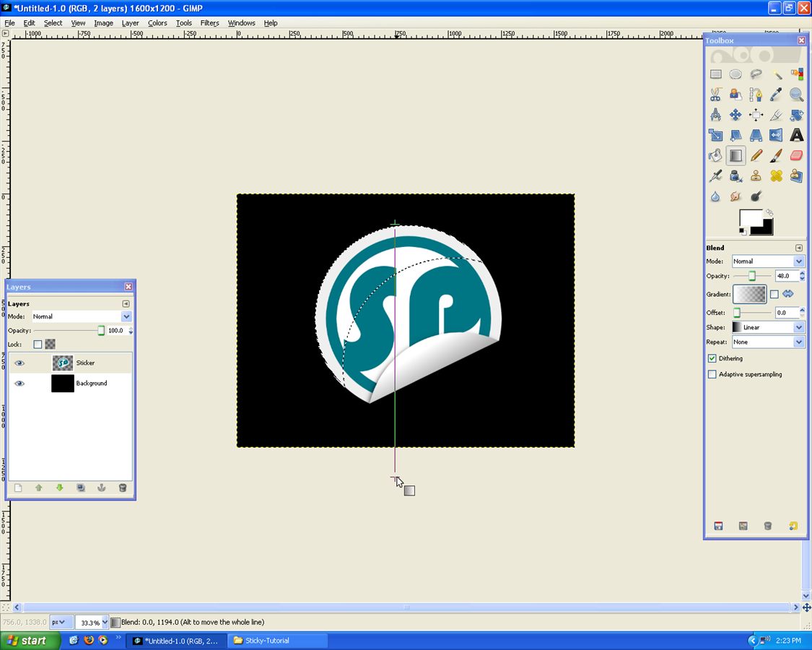This screenshot has height=650, width=812.
Task: Select the Crop tool
Action: (776, 115)
